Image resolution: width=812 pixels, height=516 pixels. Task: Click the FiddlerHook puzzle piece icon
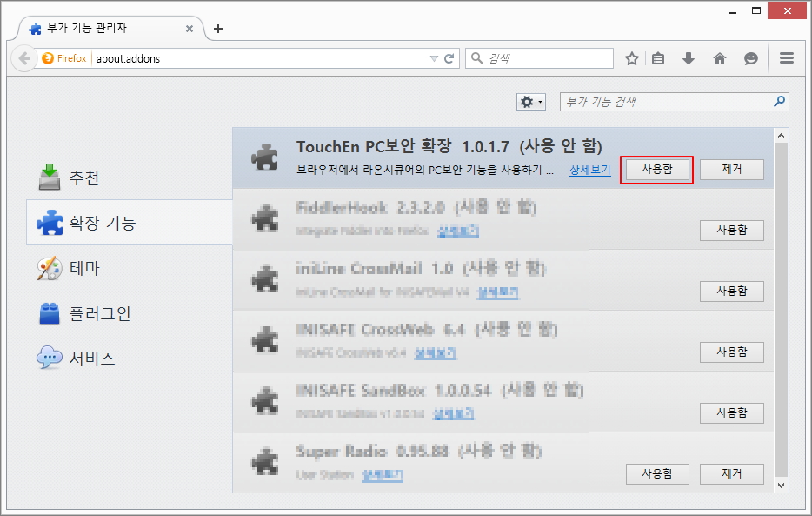tap(264, 218)
